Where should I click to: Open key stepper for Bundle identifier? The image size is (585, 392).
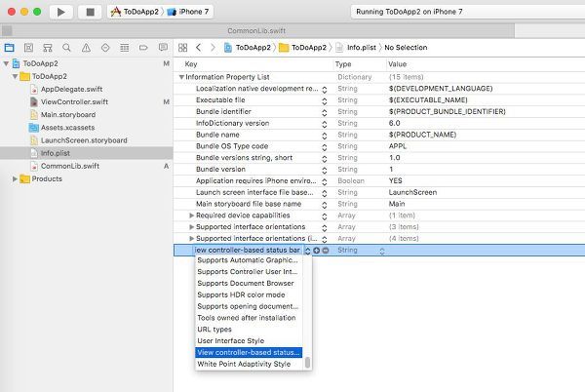[325, 112]
